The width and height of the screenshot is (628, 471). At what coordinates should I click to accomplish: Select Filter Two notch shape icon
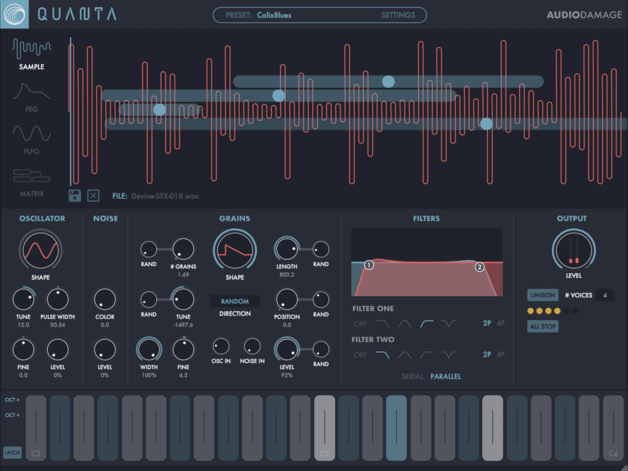[449, 354]
